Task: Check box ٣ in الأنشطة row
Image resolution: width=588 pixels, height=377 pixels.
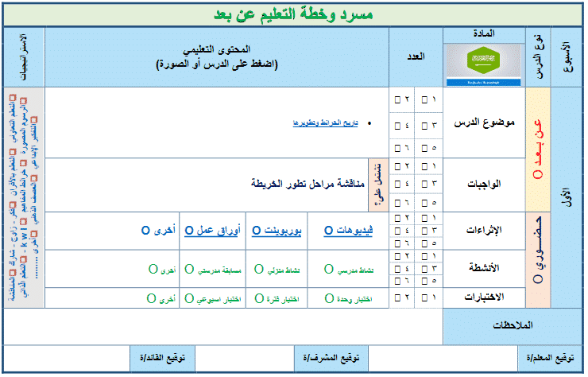Action: tap(424, 269)
